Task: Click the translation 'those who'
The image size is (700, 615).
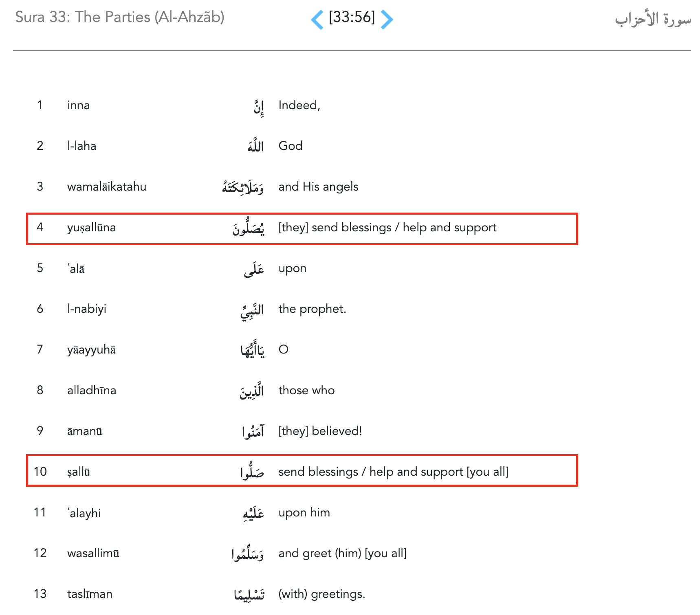Action: tap(306, 391)
